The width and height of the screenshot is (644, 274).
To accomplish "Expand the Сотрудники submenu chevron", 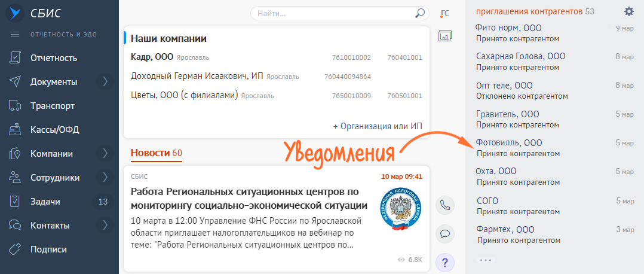I will [105, 178].
